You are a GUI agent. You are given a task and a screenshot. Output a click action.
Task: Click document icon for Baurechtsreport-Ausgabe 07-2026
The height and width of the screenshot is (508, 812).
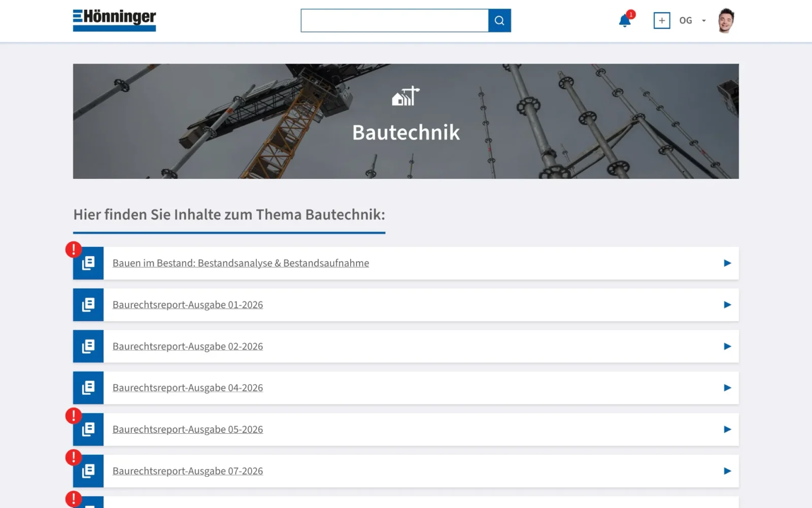pyautogui.click(x=88, y=471)
